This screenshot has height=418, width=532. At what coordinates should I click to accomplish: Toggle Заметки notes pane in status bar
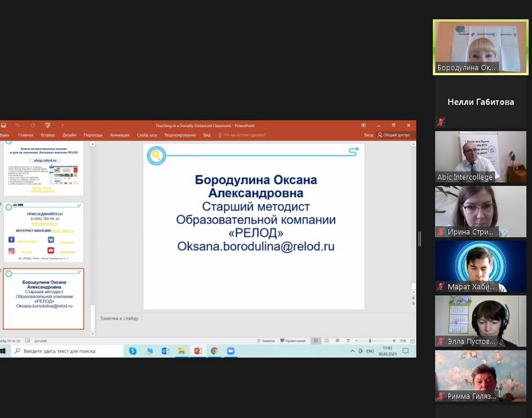266,341
